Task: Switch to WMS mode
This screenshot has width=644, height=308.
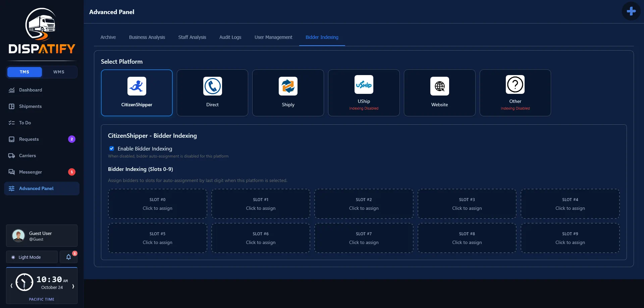Action: tap(59, 72)
